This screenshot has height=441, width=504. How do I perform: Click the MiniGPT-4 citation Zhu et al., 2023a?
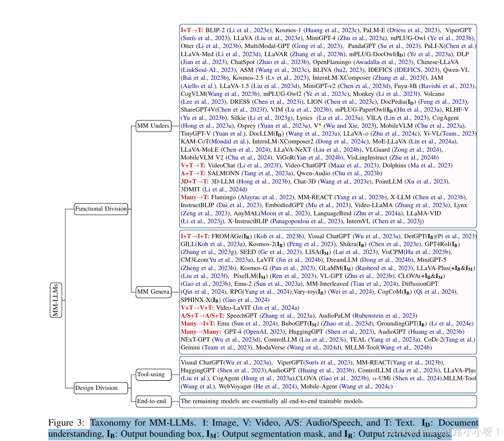(362, 38)
